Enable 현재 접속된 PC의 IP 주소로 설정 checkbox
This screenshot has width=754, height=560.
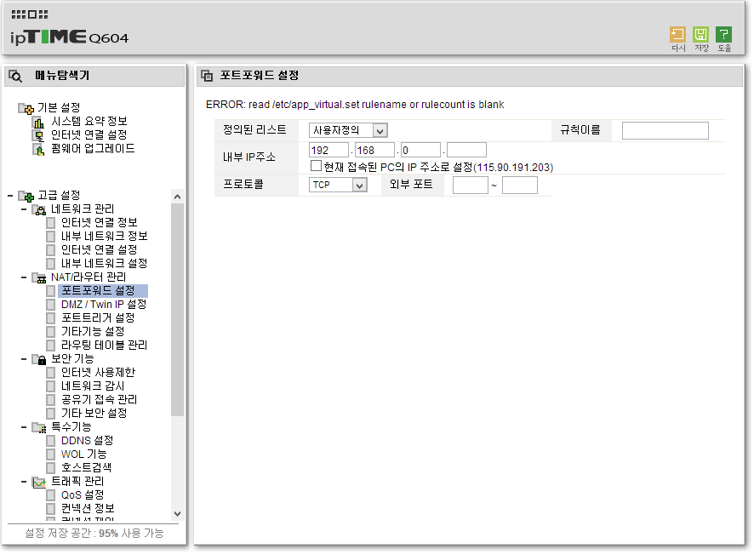pyautogui.click(x=316, y=166)
